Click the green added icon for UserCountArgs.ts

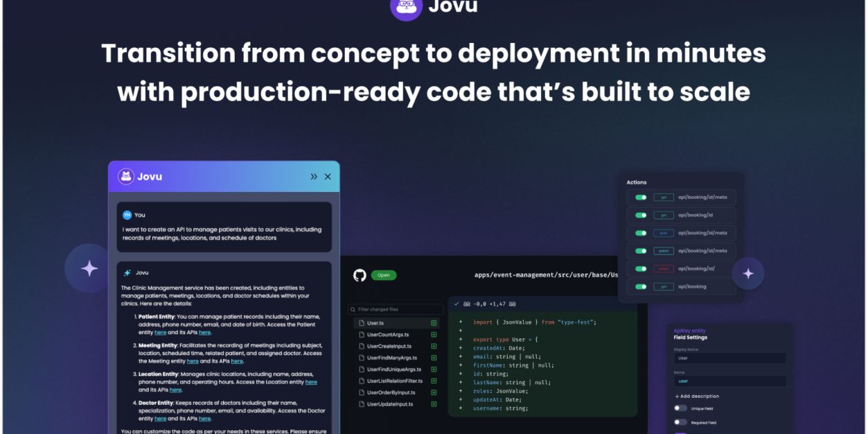click(x=434, y=335)
